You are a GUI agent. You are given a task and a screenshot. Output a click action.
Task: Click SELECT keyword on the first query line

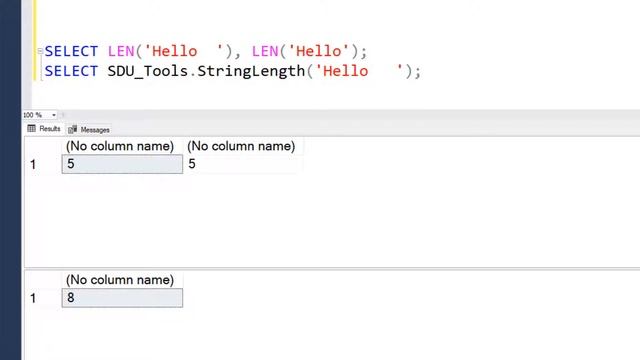[x=71, y=51]
